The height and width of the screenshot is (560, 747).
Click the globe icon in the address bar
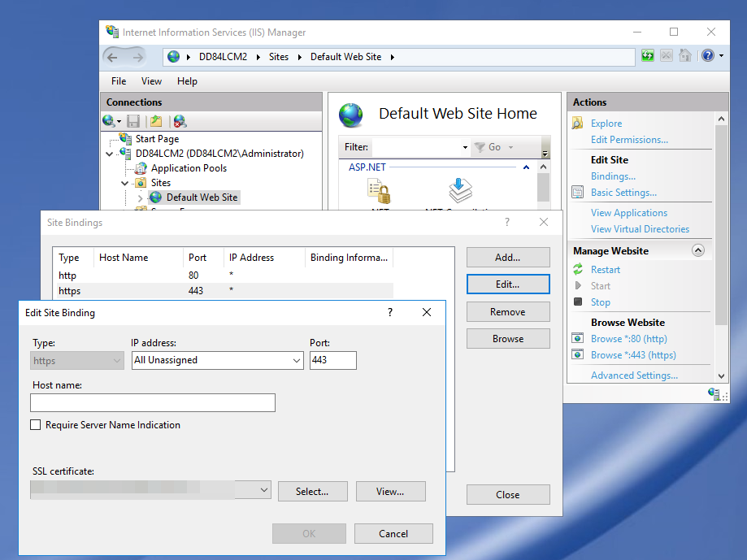pos(174,57)
